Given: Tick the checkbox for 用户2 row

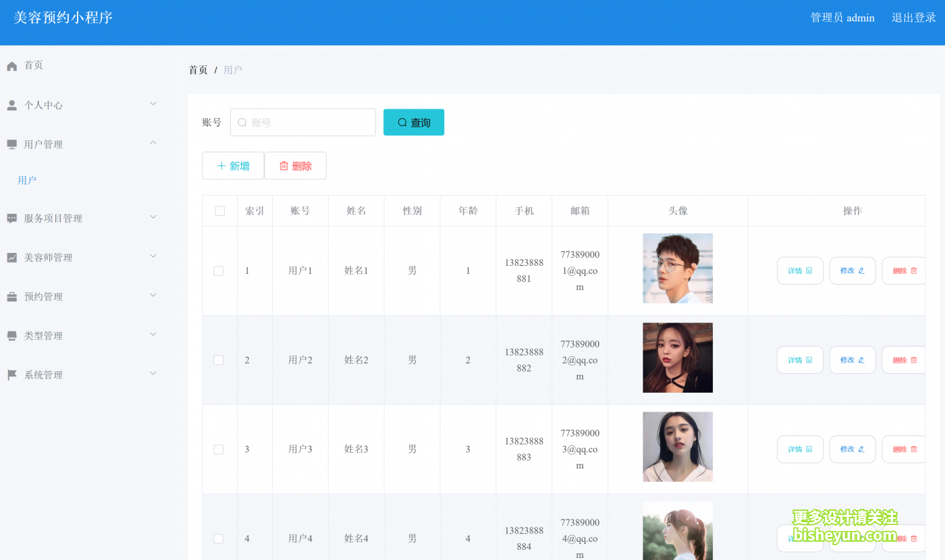Looking at the screenshot, I should click(219, 360).
